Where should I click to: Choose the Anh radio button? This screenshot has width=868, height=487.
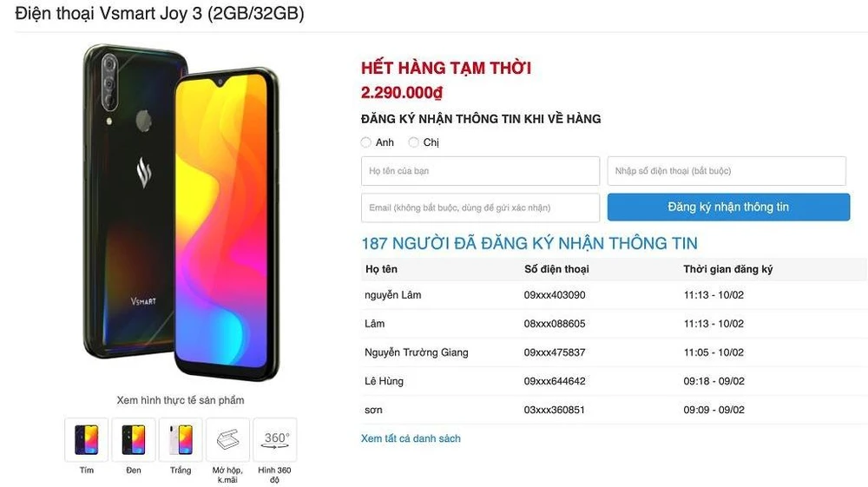coord(366,142)
